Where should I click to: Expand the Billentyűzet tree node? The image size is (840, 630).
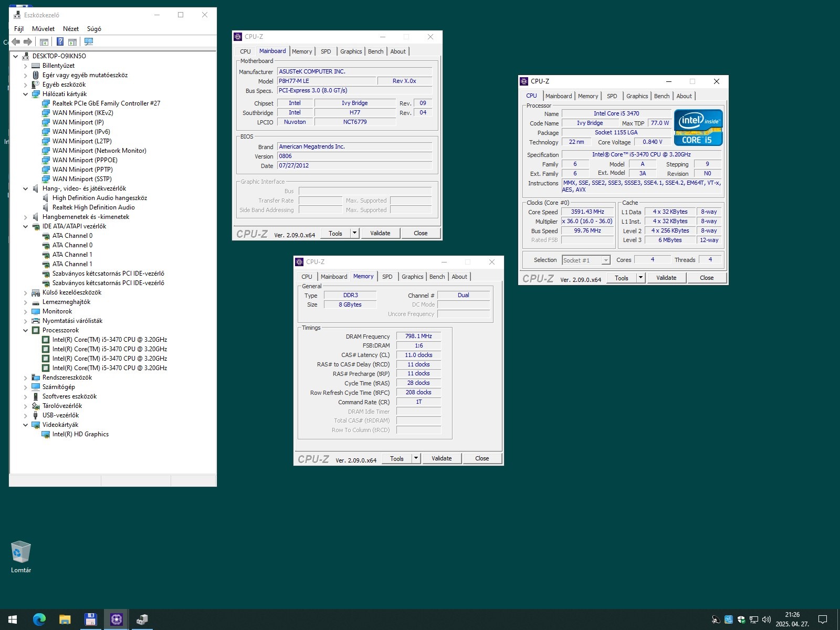[x=25, y=66]
